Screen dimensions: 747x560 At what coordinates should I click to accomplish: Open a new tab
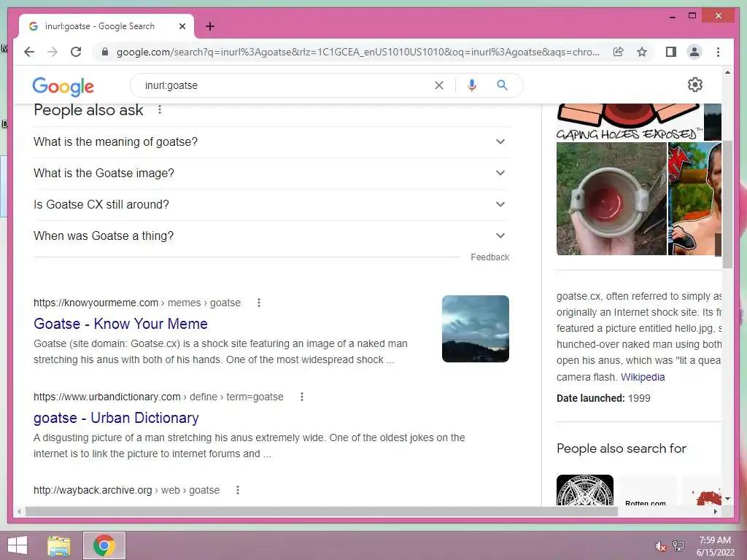coord(210,26)
